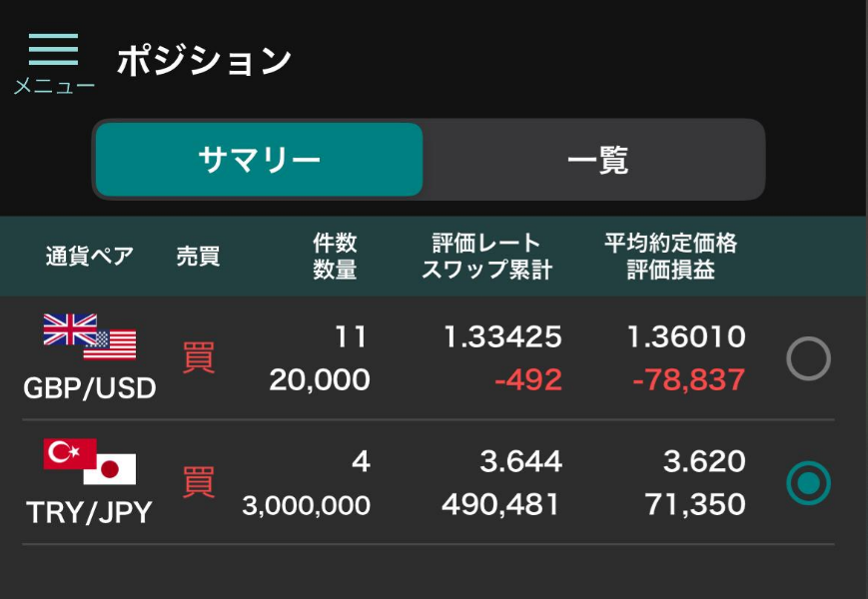Screen dimensions: 868x599
Task: Click the -78,837 valuation loss value
Action: pyautogui.click(x=688, y=380)
